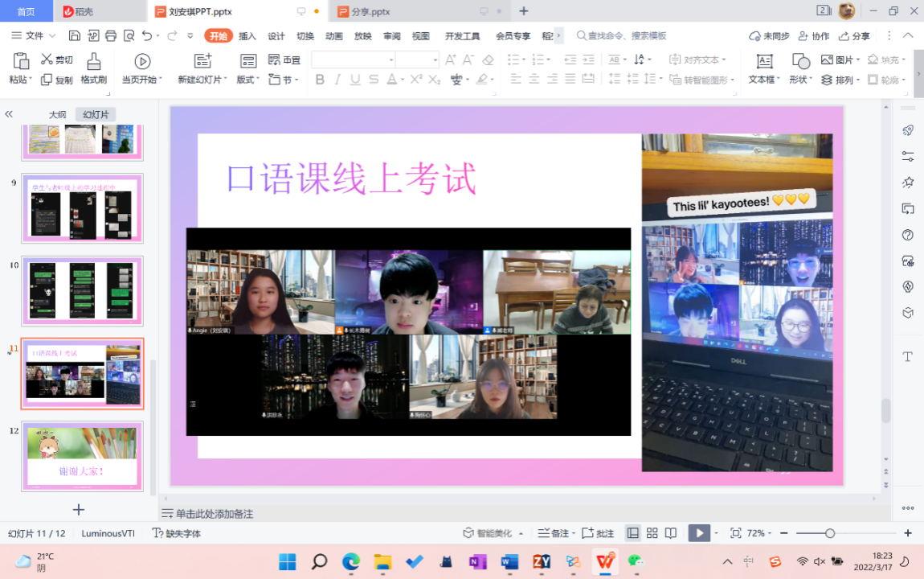Select slide 12 thumbnail (谢谢大家)
This screenshot has width=924, height=579.
pos(82,456)
